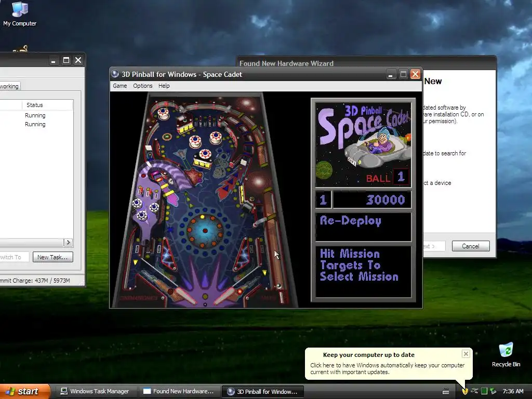Select the first Running row in Task Manager

35,115
